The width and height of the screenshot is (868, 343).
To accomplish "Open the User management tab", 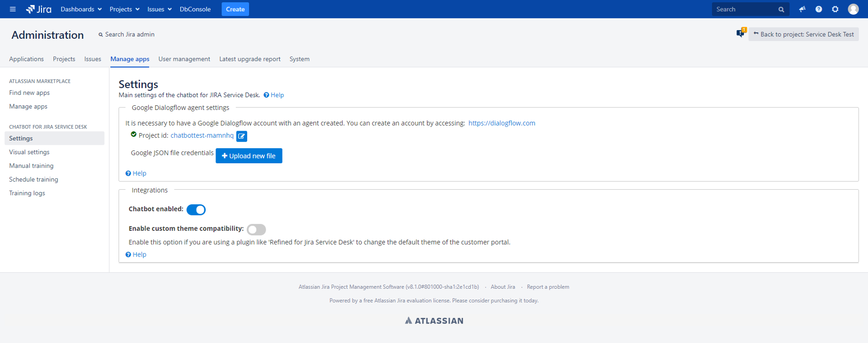I will click(x=184, y=59).
